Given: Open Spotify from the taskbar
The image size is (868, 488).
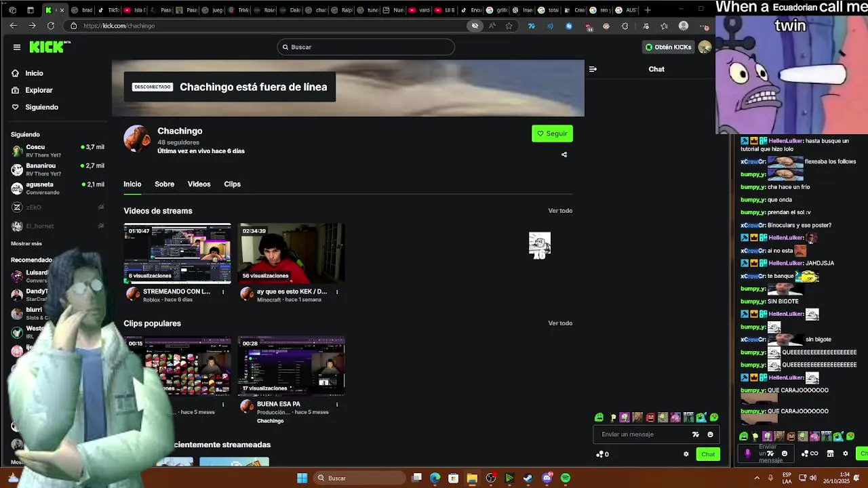Looking at the screenshot, I should point(566,479).
